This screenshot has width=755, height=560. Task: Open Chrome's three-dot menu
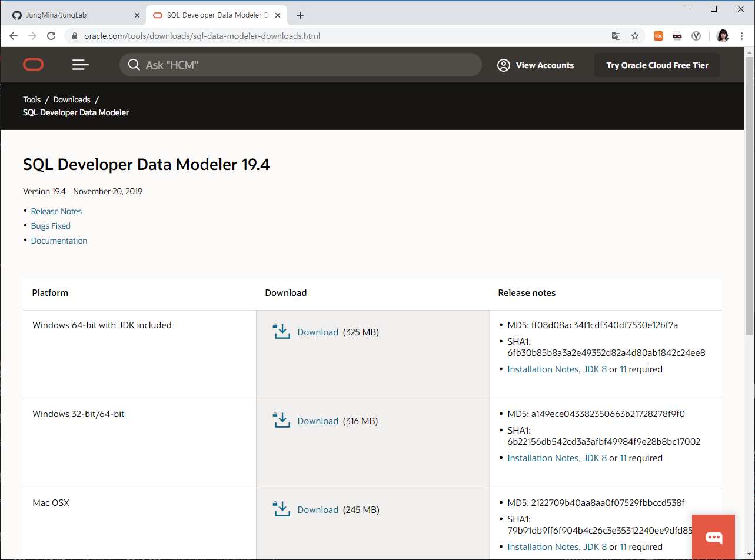(741, 36)
